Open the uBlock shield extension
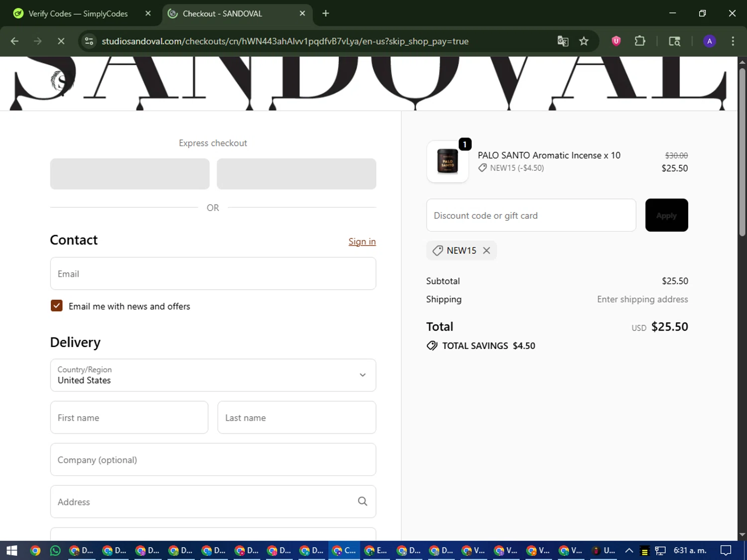Image resolution: width=747 pixels, height=560 pixels. [616, 41]
